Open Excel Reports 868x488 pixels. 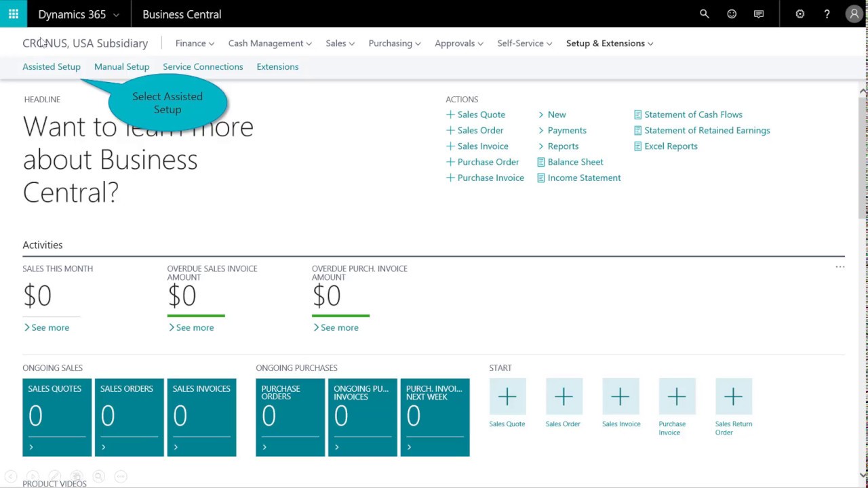(x=666, y=146)
